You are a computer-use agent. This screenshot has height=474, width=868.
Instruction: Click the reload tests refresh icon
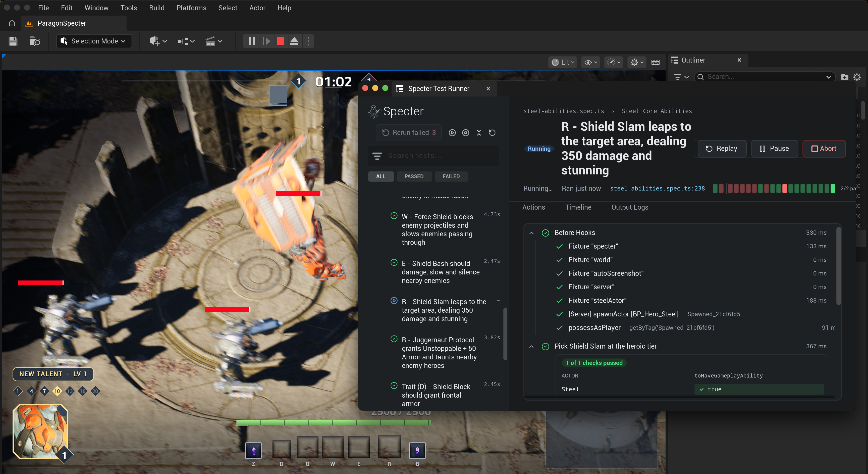click(492, 133)
